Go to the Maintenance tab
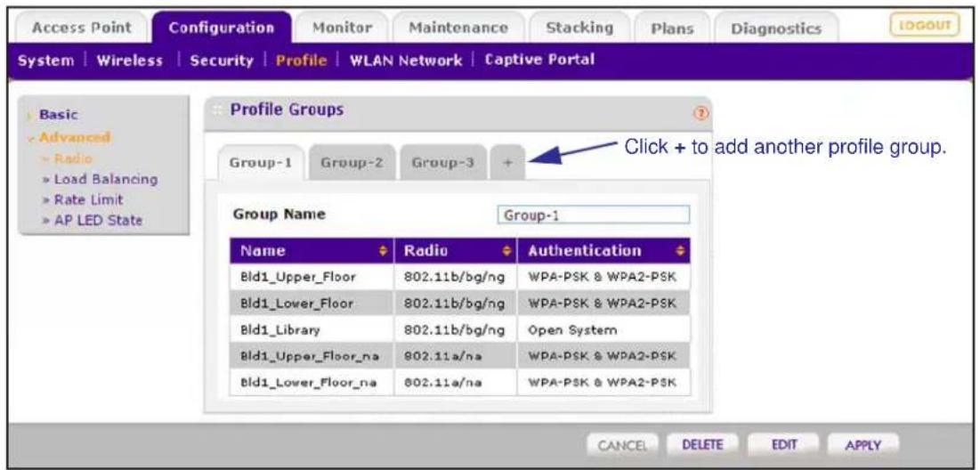The width and height of the screenshot is (980, 470). tap(458, 28)
